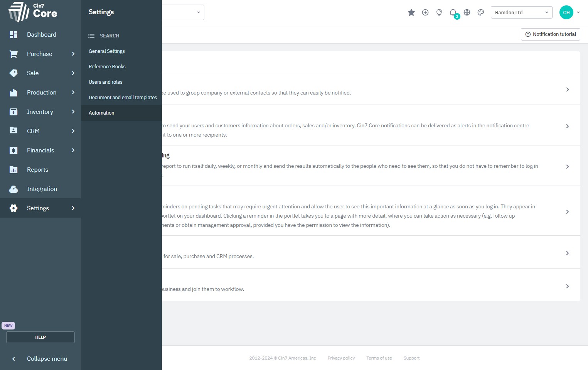Click the quick add plus icon

pyautogui.click(x=425, y=12)
